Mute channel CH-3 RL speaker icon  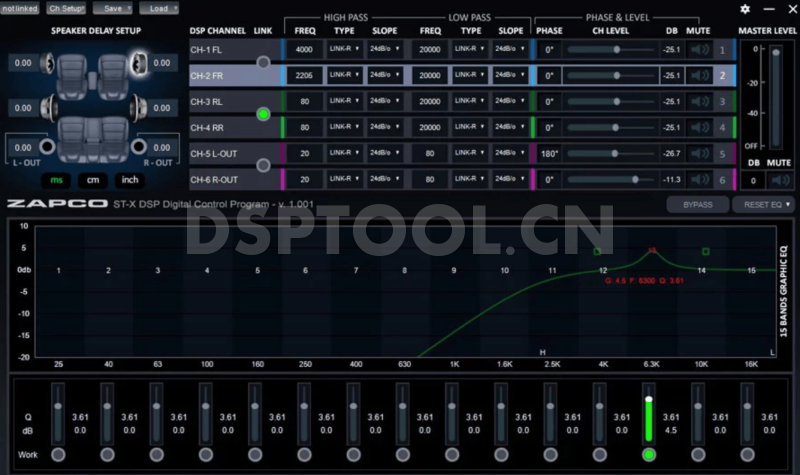700,102
